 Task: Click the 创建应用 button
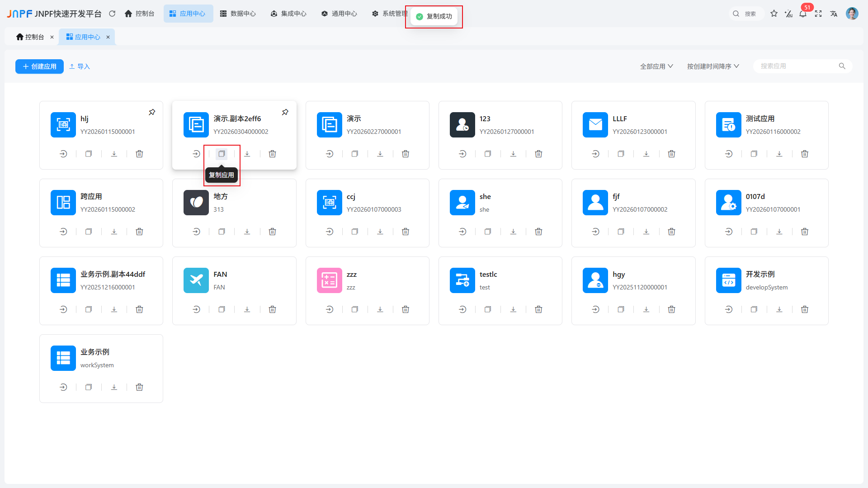(39, 66)
